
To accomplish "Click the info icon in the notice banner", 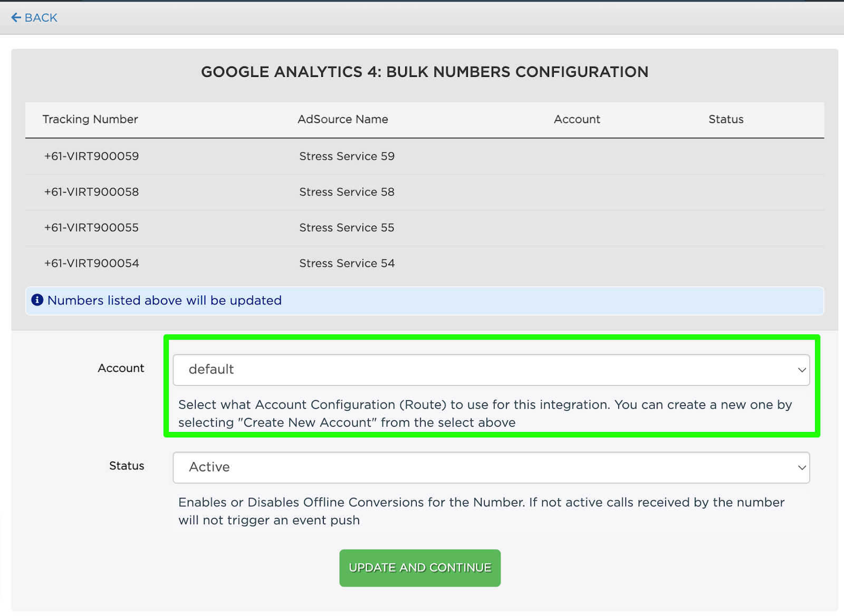I will pyautogui.click(x=37, y=300).
